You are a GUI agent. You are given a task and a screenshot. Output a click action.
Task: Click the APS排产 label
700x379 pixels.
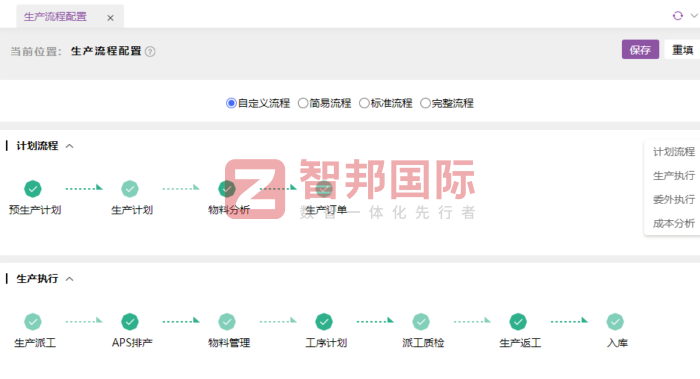(x=132, y=343)
